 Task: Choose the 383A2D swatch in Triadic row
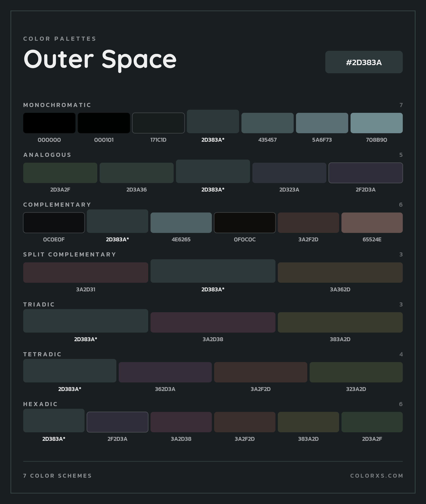(x=340, y=322)
